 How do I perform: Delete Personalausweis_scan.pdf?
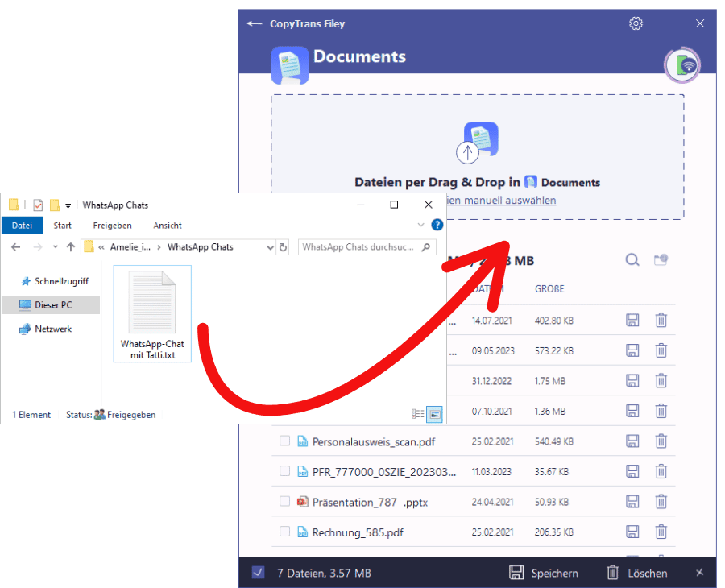(661, 441)
